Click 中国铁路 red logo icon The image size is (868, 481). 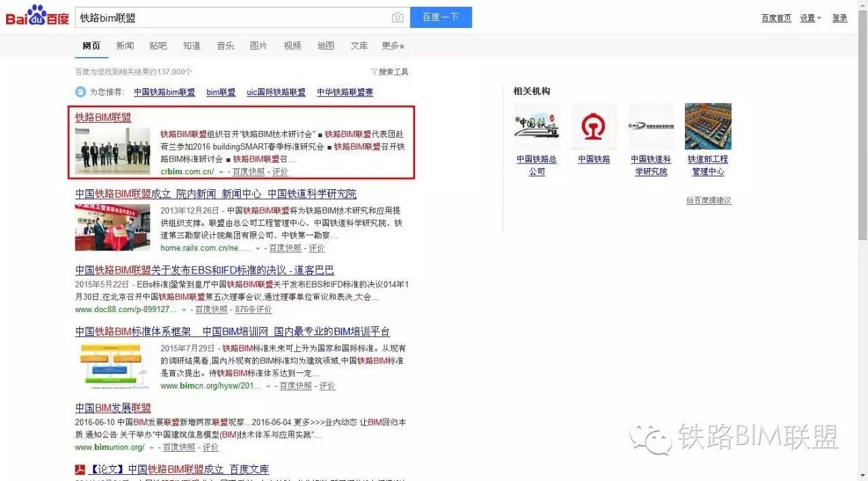[594, 126]
